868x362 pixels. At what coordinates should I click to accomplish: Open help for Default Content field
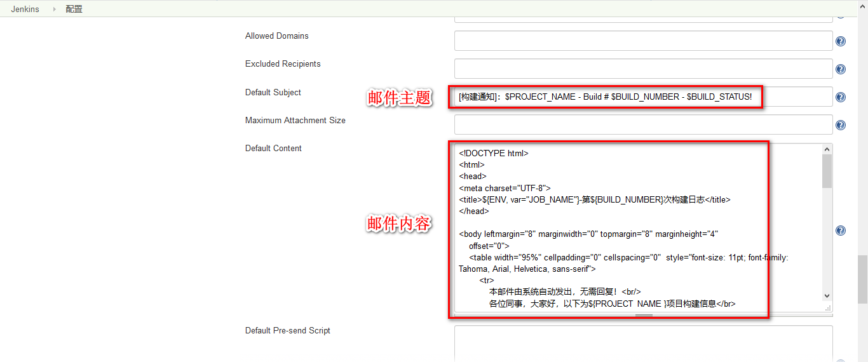point(840,231)
